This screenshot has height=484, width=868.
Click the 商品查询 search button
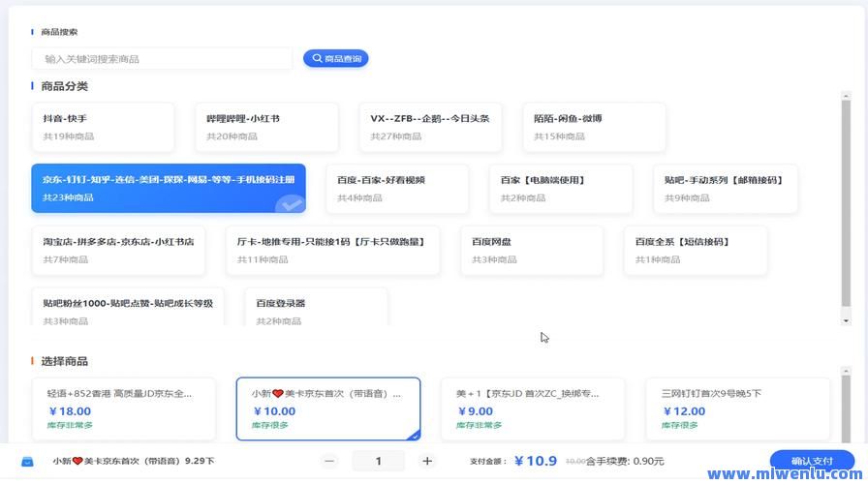pos(335,58)
